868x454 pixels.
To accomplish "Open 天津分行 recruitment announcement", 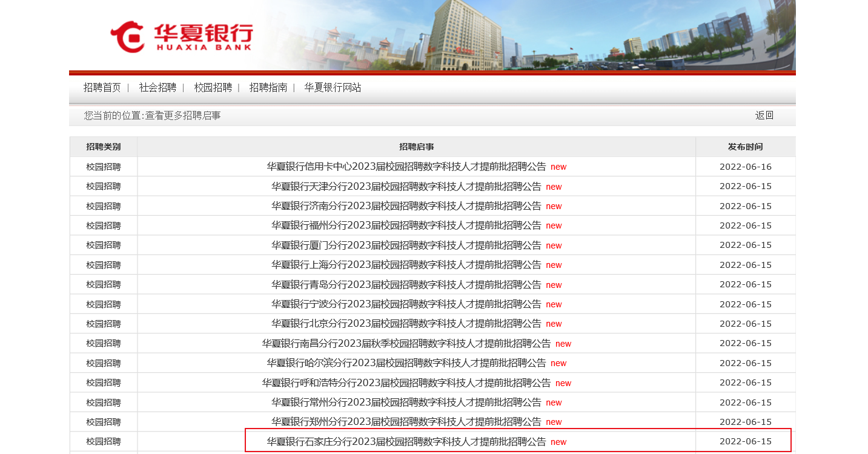I will pyautogui.click(x=406, y=186).
